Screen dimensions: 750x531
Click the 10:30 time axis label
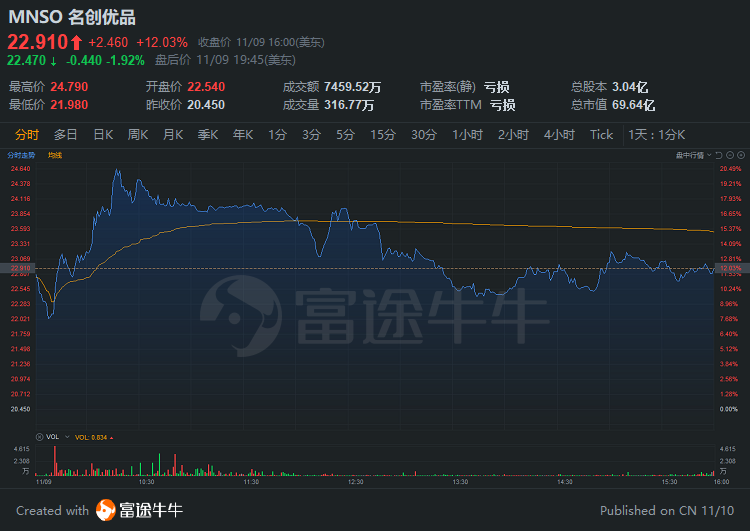[x=146, y=481]
